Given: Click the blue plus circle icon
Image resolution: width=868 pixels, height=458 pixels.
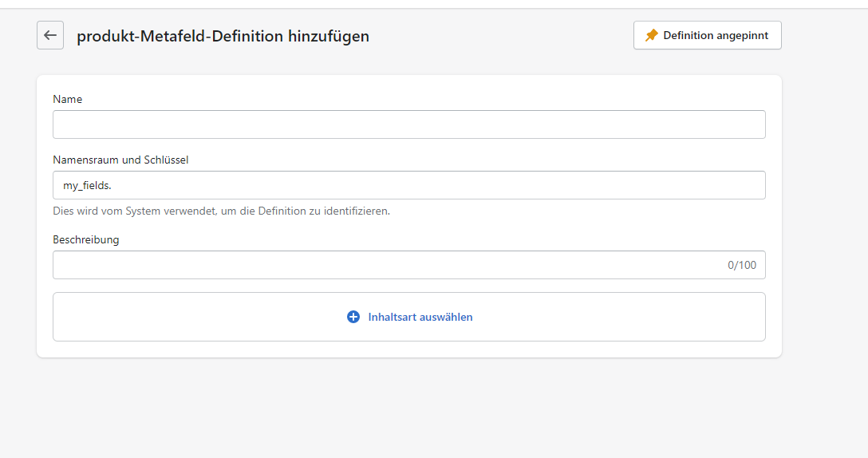Looking at the screenshot, I should point(353,317).
